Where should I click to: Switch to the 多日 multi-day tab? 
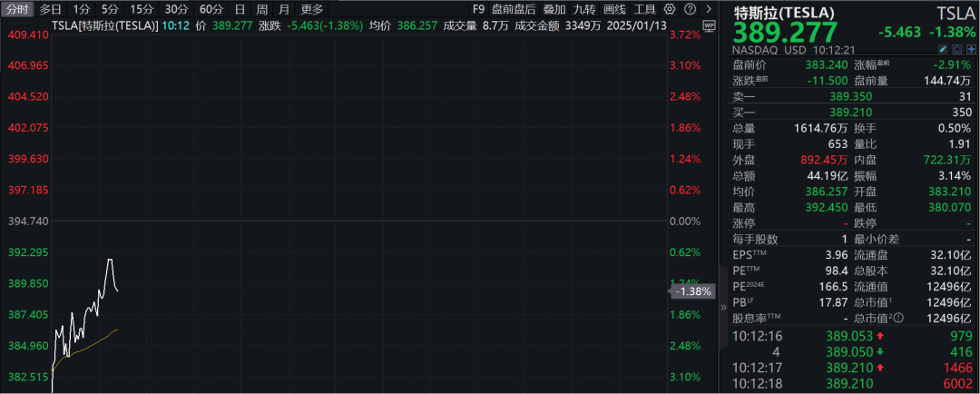51,9
